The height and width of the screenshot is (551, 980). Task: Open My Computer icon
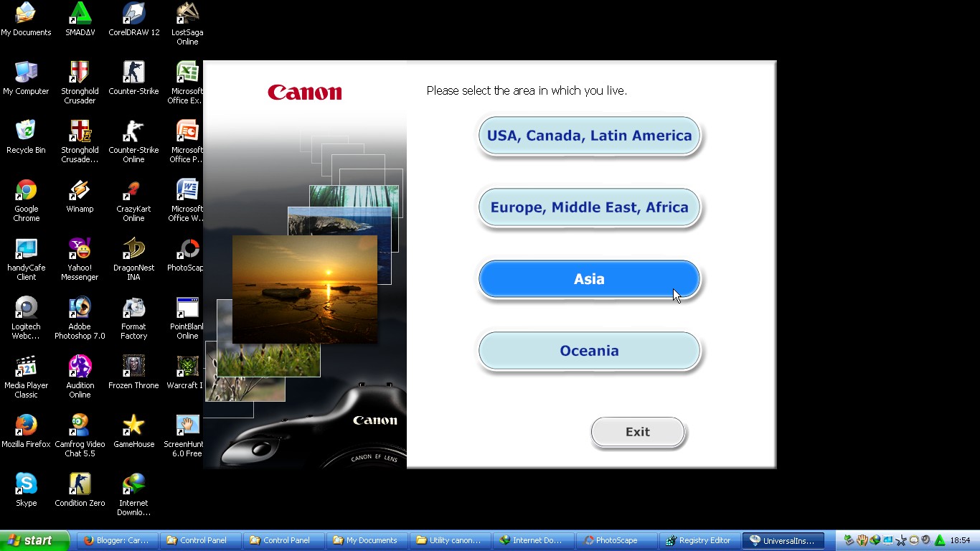[x=26, y=79]
